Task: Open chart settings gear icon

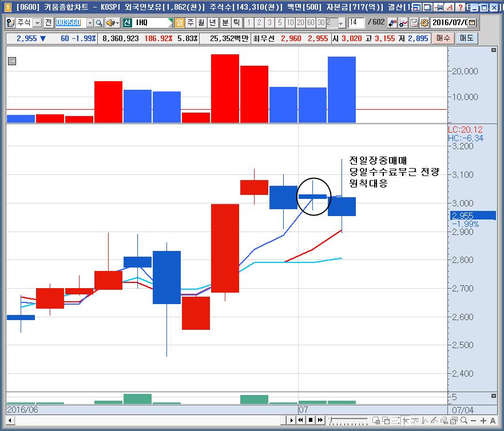Action: (x=424, y=23)
